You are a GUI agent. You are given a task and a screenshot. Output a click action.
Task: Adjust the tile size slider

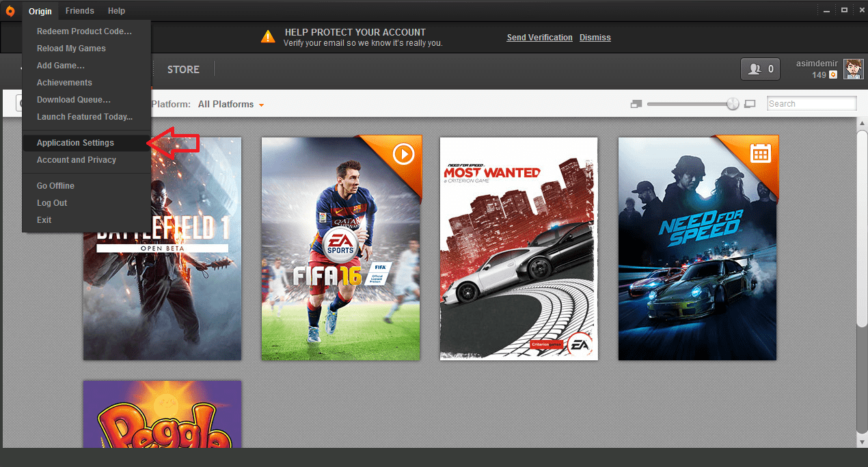pyautogui.click(x=733, y=104)
